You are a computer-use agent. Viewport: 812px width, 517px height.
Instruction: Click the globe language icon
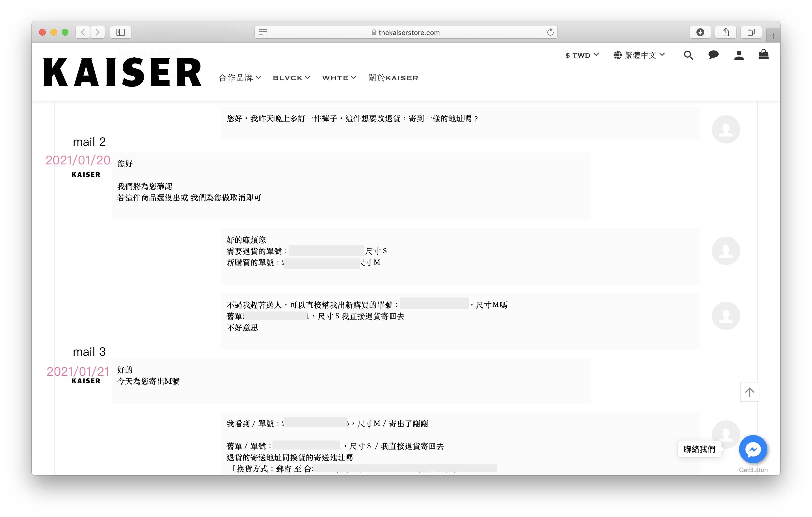pyautogui.click(x=617, y=55)
